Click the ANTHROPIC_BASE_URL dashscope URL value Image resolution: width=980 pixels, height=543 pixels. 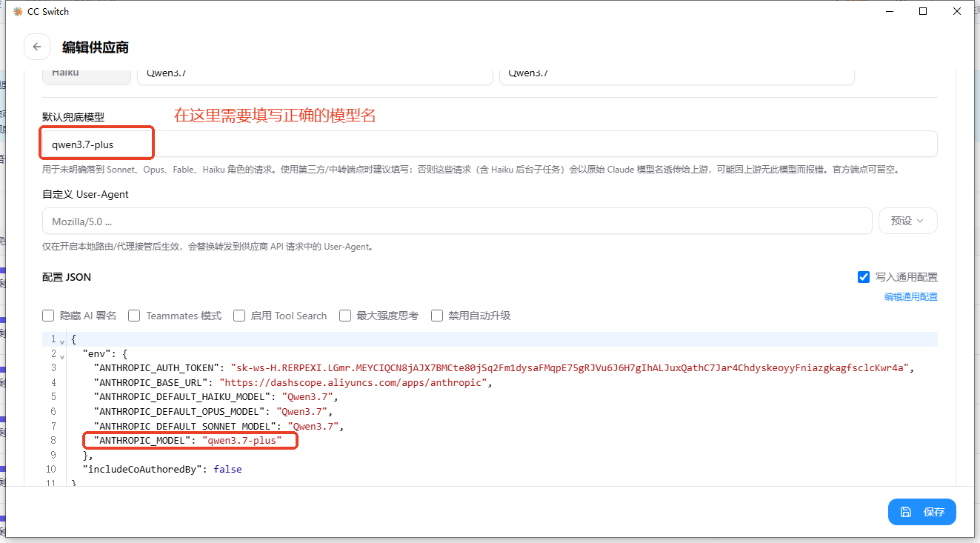(x=353, y=383)
